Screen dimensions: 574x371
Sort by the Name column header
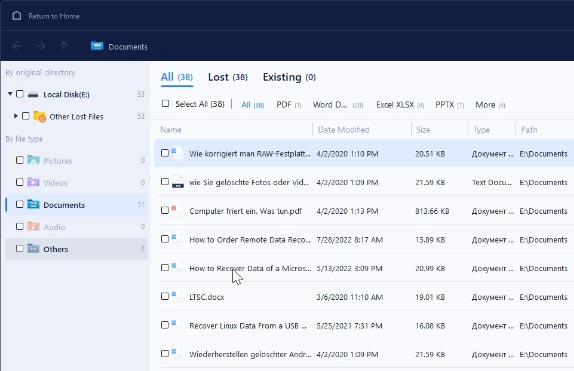pos(171,130)
